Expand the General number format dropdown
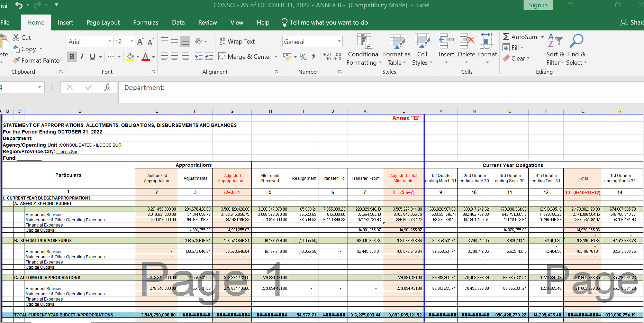This screenshot has width=644, height=323. (x=339, y=41)
